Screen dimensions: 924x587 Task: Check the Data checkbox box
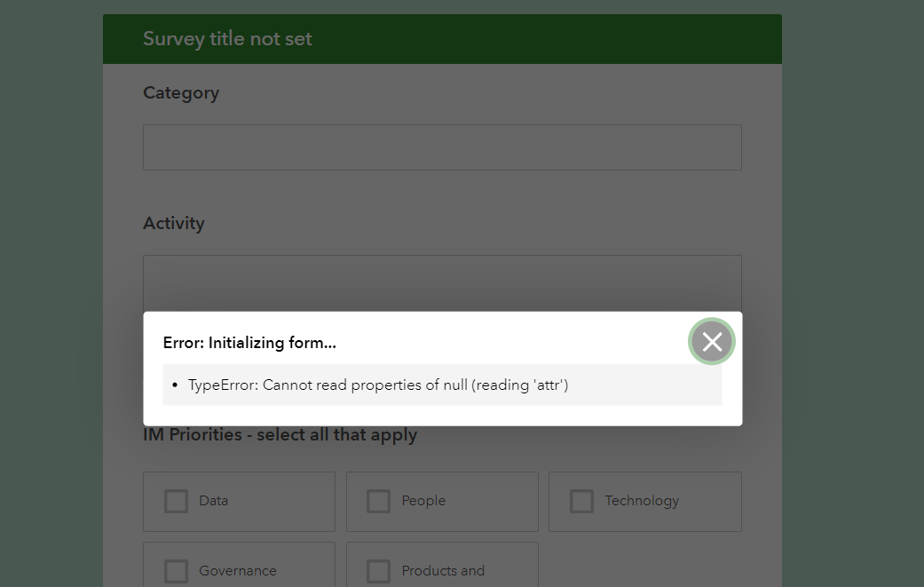177,501
